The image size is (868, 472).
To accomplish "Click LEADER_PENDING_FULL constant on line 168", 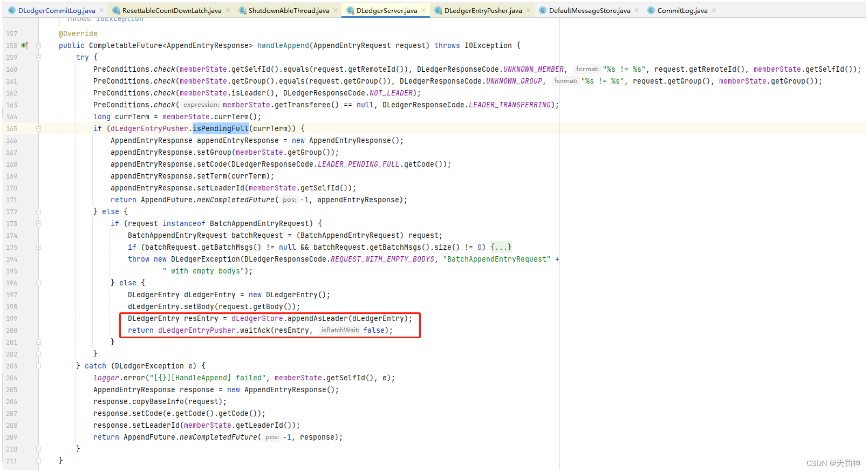I will (359, 164).
